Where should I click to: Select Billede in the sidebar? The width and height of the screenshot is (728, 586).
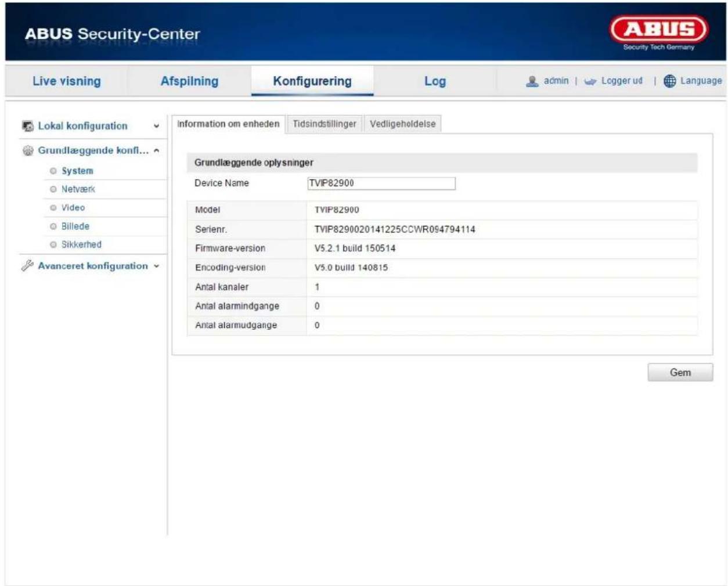[75, 227]
